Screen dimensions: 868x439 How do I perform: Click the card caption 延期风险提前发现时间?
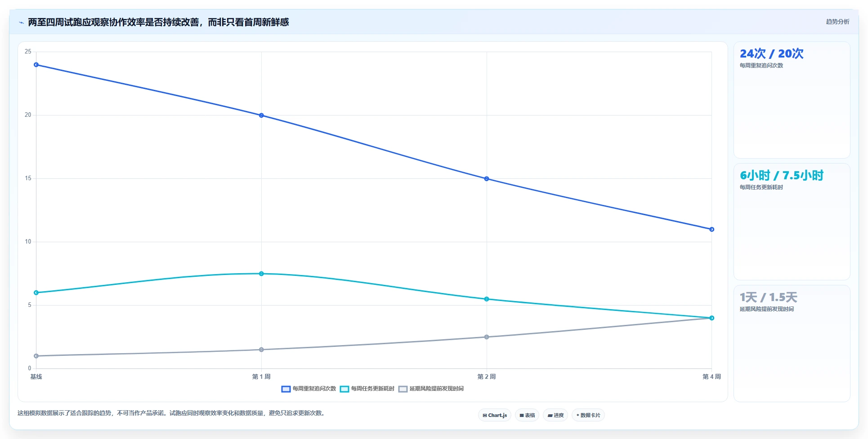tap(767, 309)
